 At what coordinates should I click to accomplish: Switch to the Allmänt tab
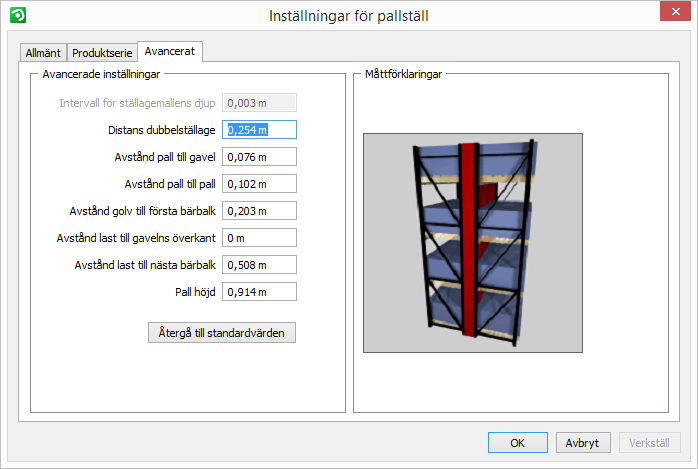tap(43, 53)
